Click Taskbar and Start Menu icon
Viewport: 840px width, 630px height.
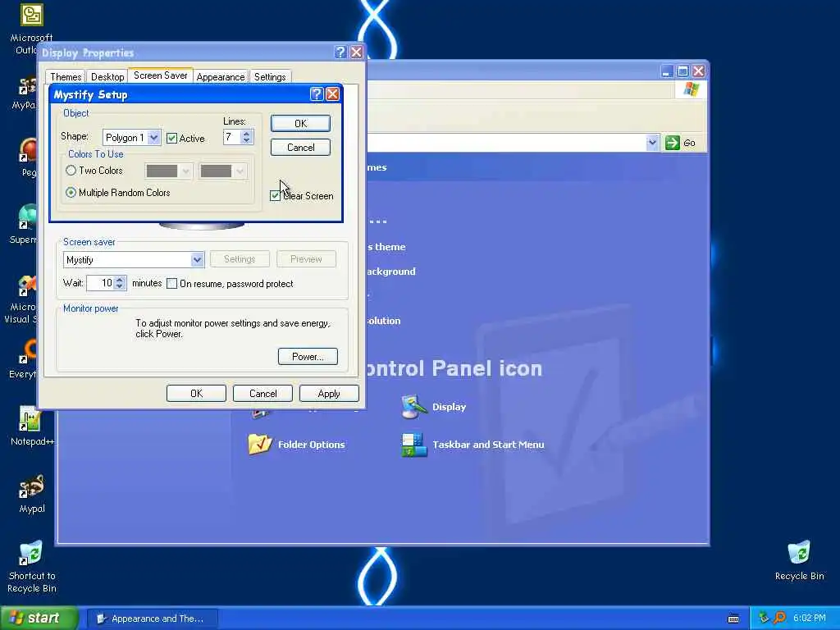click(413, 445)
